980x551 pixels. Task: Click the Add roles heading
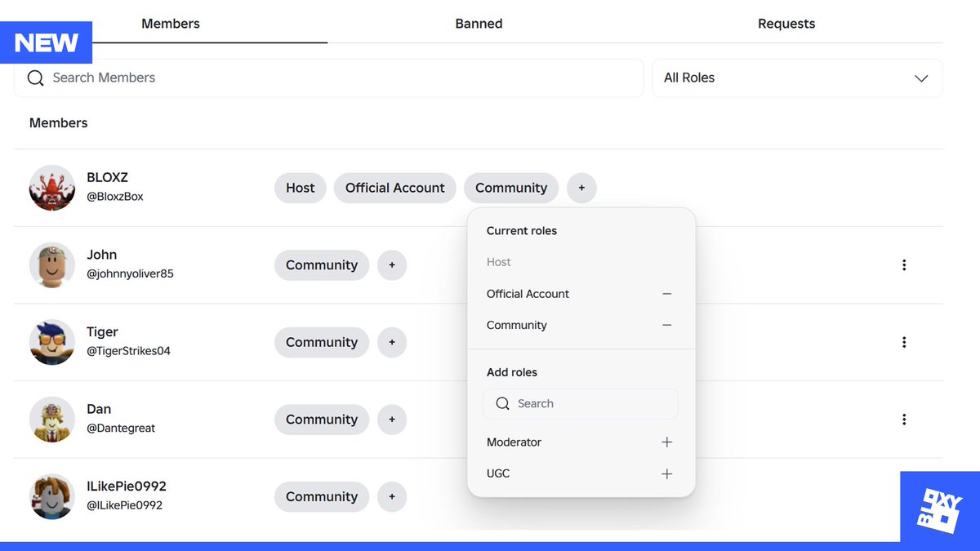tap(512, 372)
